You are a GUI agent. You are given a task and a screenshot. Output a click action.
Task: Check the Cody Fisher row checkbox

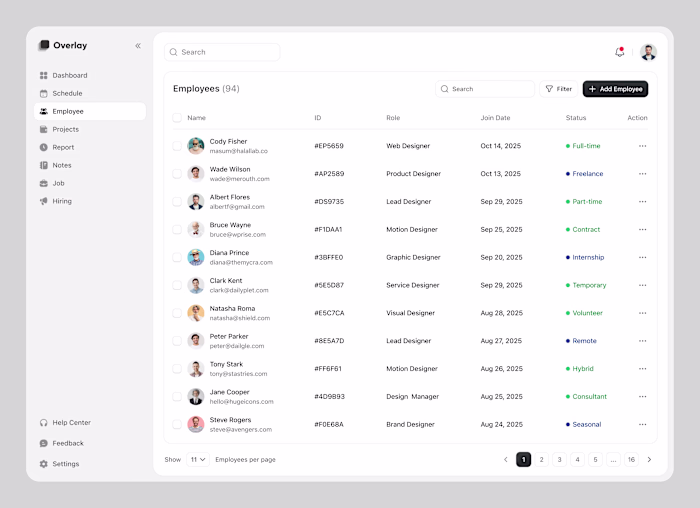177,146
